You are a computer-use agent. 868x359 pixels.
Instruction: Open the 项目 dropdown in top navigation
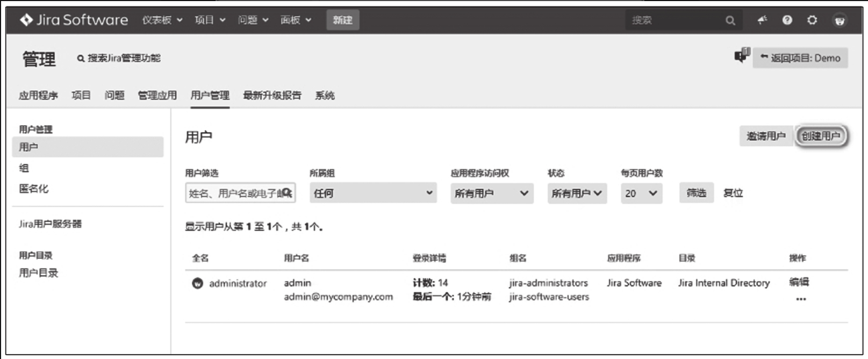210,20
